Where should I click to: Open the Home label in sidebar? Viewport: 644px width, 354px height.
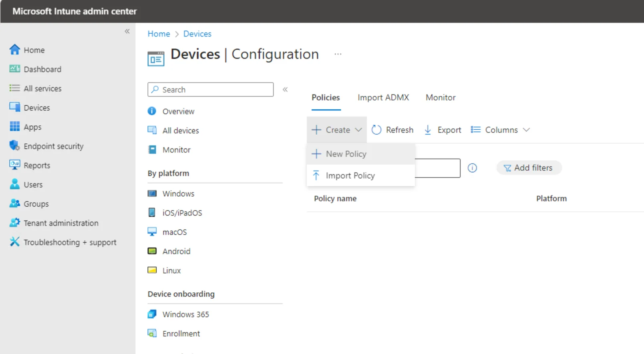coord(34,50)
